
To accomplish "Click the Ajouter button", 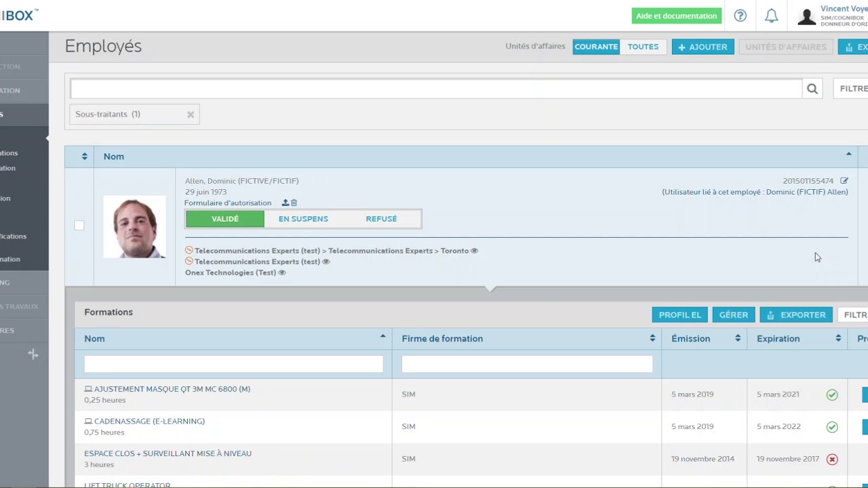I will [x=703, y=47].
